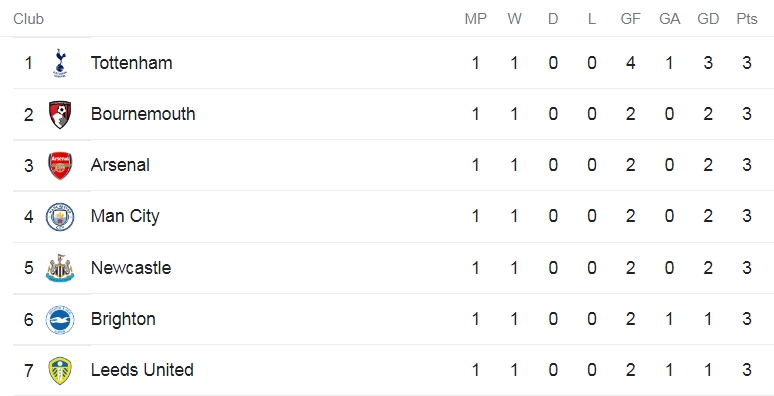Open the Man City team name link

[125, 216]
